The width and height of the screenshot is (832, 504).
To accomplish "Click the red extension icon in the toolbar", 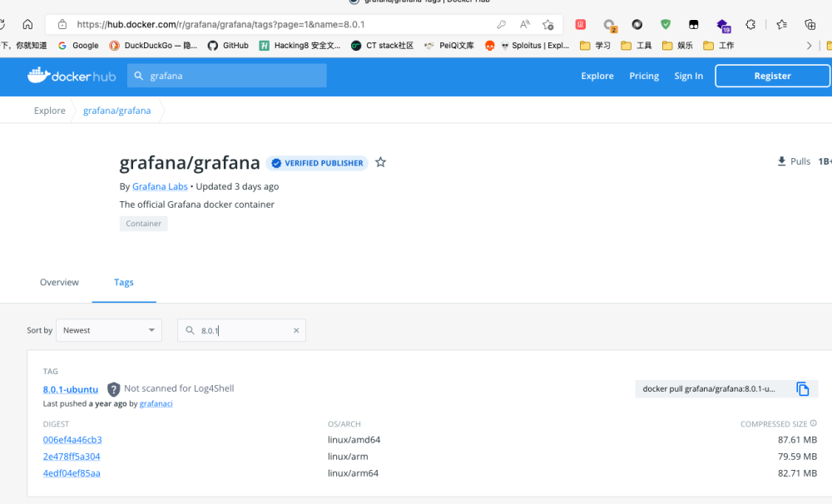I will 581,24.
